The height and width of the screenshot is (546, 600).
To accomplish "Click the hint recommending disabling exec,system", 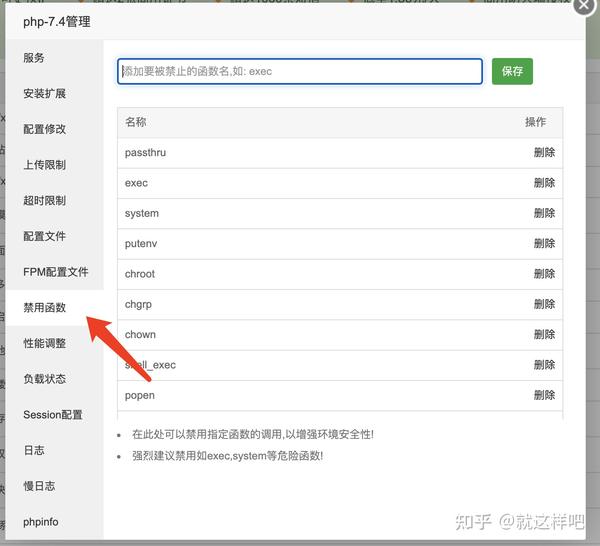I will click(x=227, y=456).
